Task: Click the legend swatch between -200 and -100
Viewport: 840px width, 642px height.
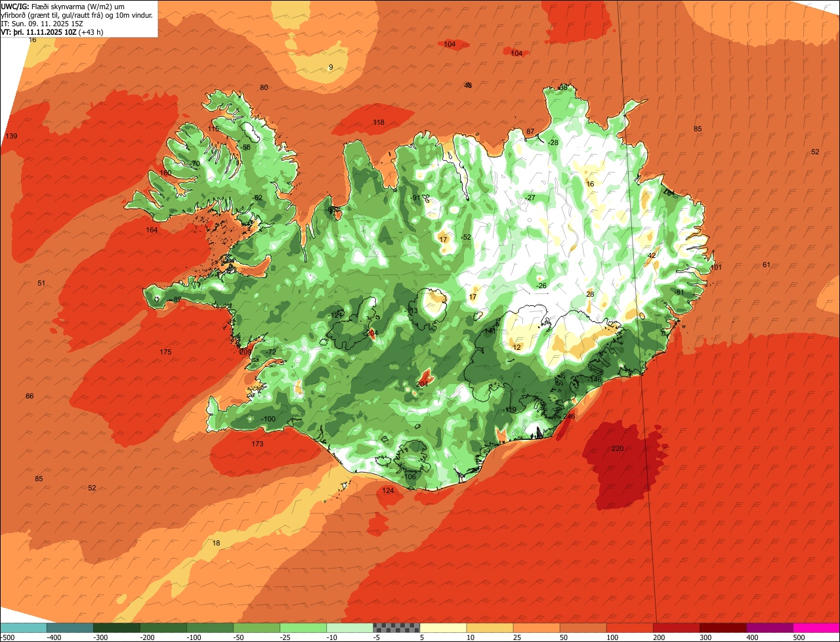Action: tap(163, 628)
